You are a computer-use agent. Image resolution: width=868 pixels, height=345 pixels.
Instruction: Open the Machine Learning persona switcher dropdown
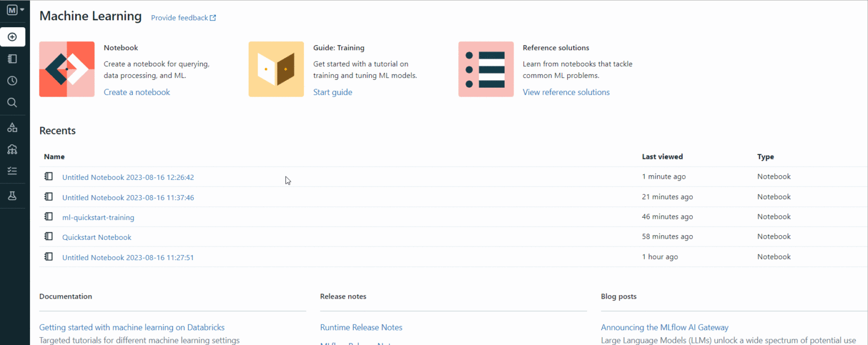pyautogui.click(x=15, y=10)
